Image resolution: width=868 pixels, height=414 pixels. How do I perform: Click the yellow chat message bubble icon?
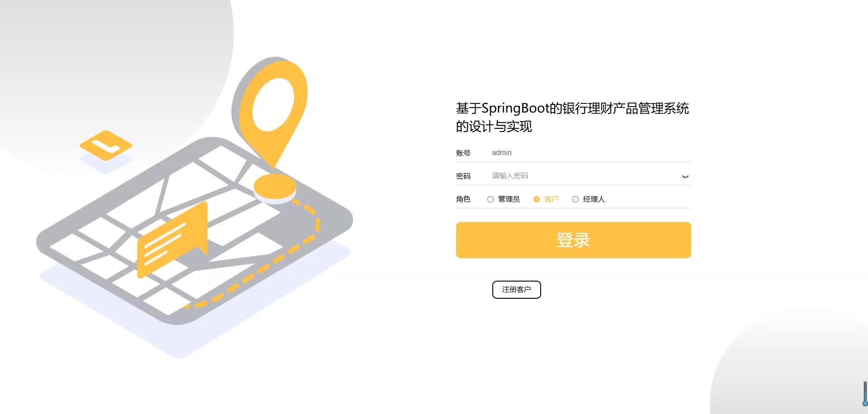(x=172, y=240)
